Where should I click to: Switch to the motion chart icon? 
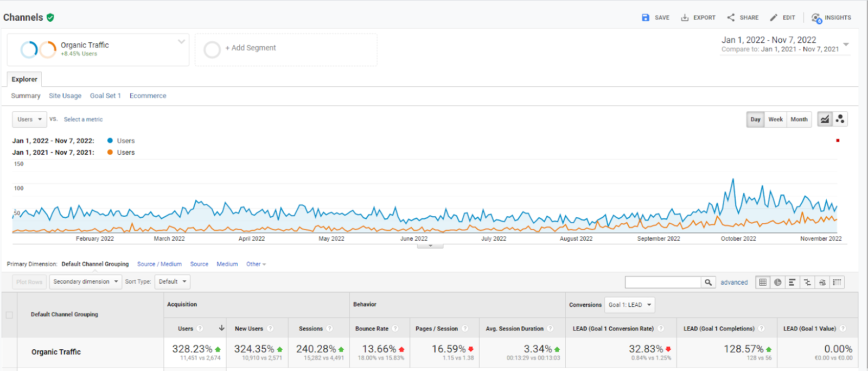(x=840, y=120)
